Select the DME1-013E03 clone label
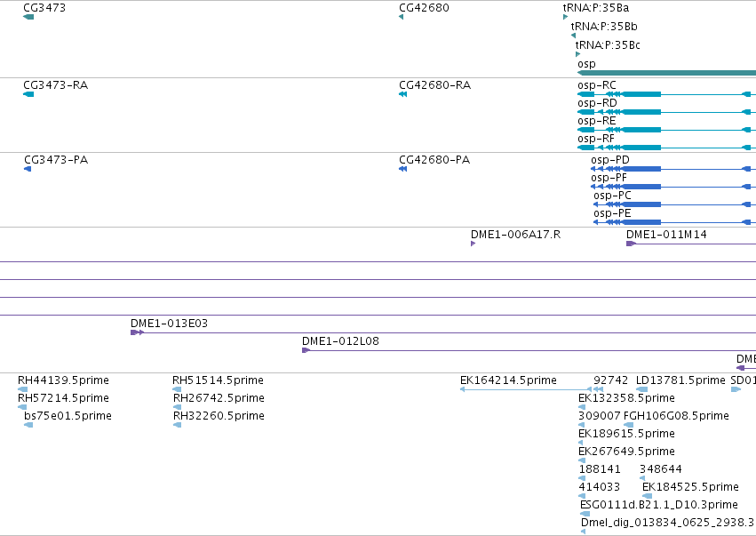This screenshot has width=756, height=536. pos(169,324)
